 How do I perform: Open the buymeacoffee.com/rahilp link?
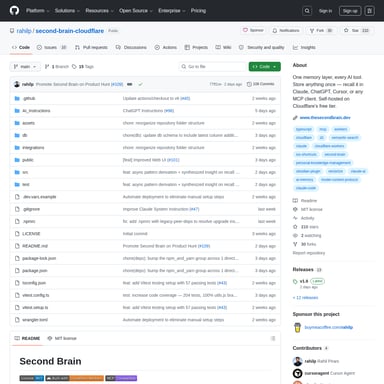point(329,327)
